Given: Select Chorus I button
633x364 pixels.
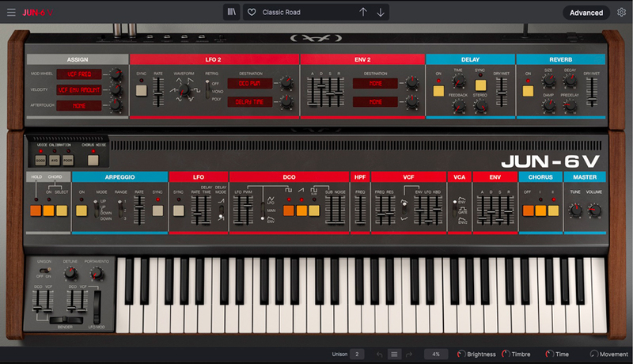Looking at the screenshot, I should coord(540,210).
